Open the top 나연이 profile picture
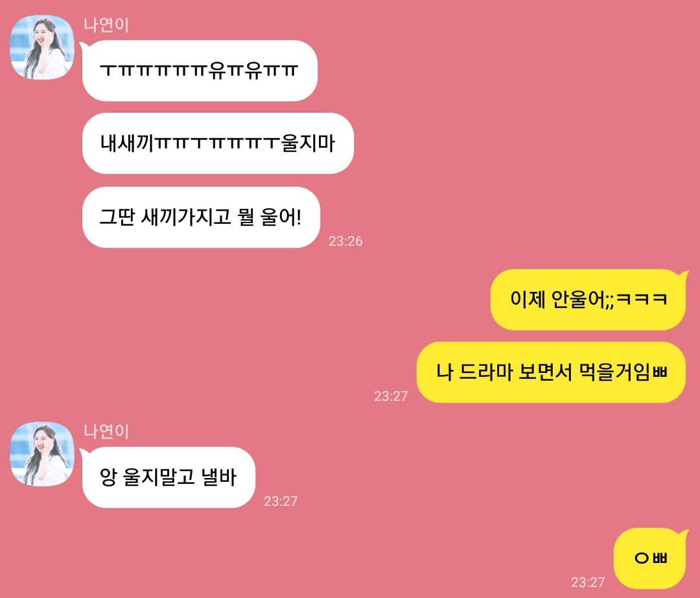 [42, 47]
